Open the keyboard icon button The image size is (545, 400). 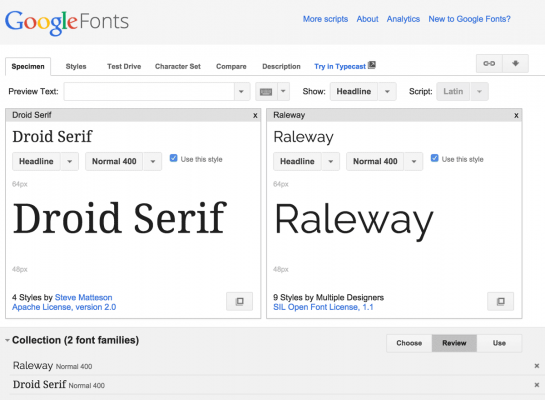(x=266, y=92)
